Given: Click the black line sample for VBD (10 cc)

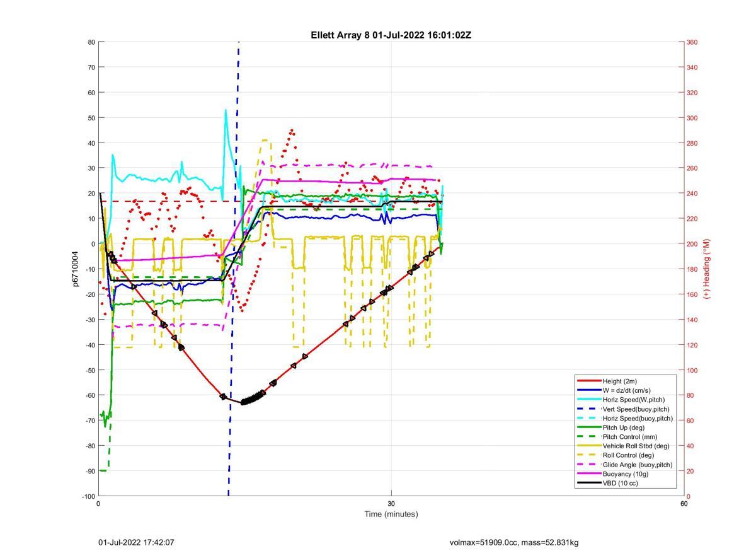Looking at the screenshot, I should pyautogui.click(x=588, y=483).
